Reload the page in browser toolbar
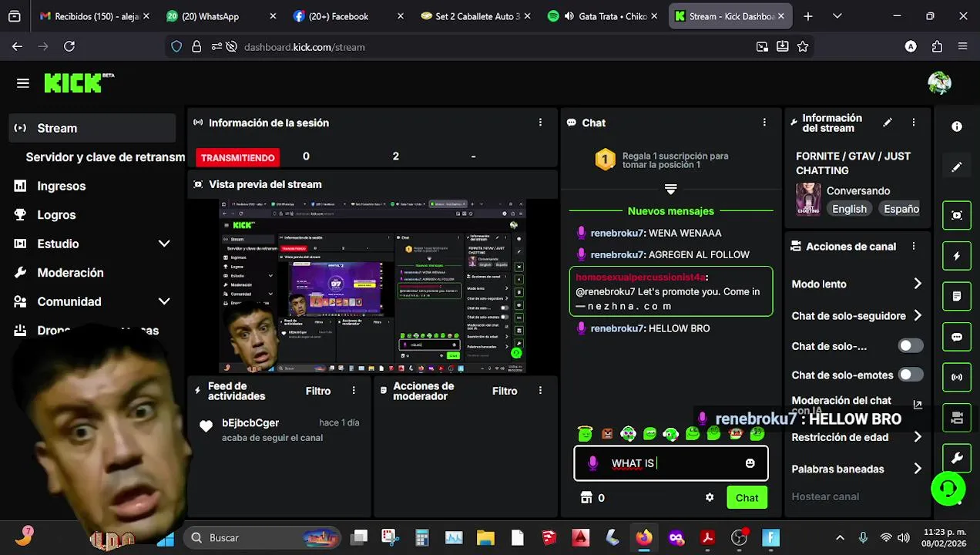The width and height of the screenshot is (980, 555). pos(69,47)
